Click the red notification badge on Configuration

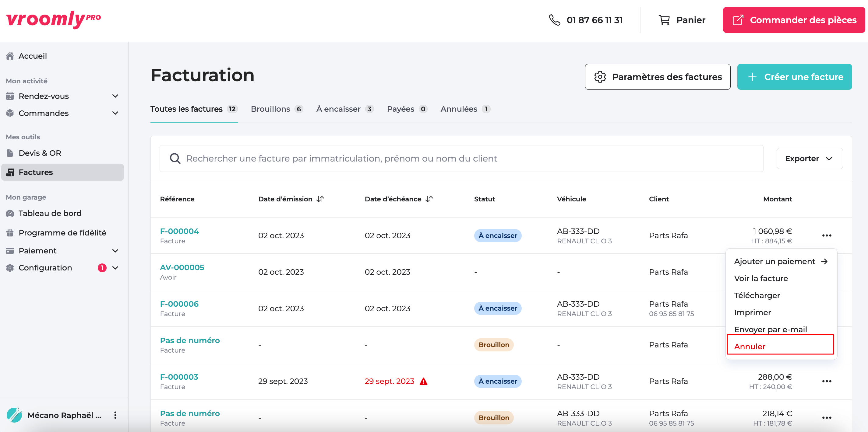(102, 268)
